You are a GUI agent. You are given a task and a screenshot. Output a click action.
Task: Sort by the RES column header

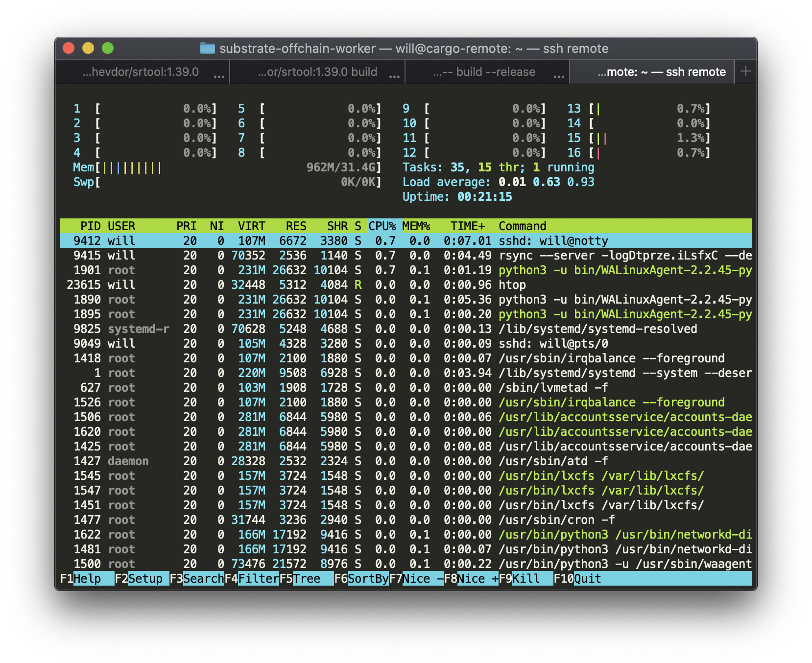(296, 226)
